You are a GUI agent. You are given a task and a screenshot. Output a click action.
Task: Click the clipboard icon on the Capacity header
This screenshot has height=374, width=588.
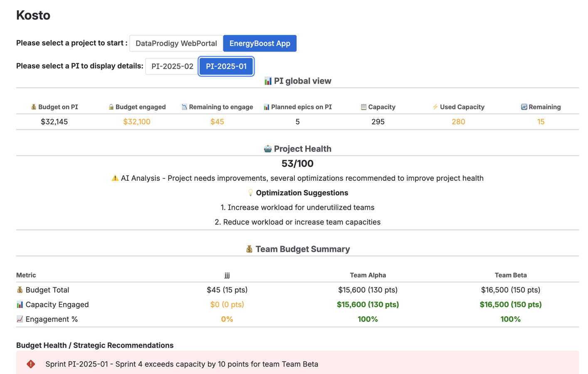pos(364,107)
